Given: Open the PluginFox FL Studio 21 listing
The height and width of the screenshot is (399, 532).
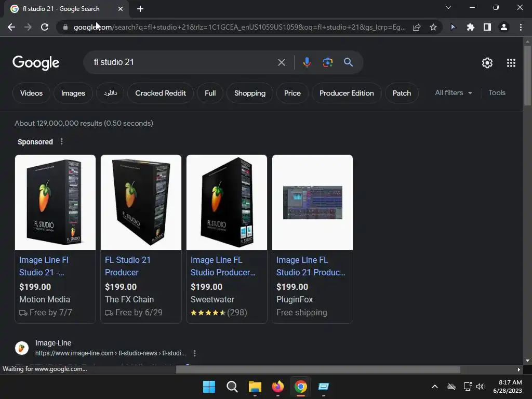Looking at the screenshot, I should [x=311, y=267].
